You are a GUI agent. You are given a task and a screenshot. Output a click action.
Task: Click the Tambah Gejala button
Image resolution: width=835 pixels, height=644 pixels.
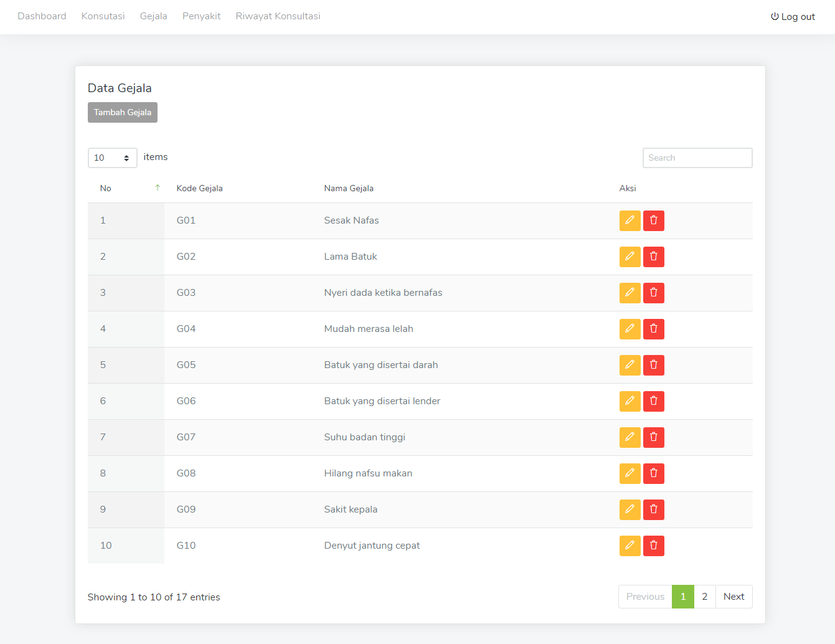123,113
